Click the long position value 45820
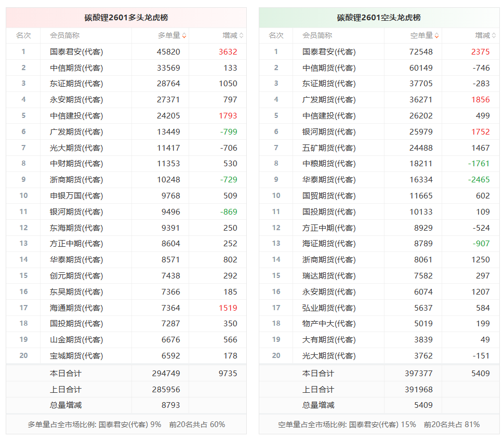Image resolution: width=504 pixels, height=438 pixels. click(168, 52)
